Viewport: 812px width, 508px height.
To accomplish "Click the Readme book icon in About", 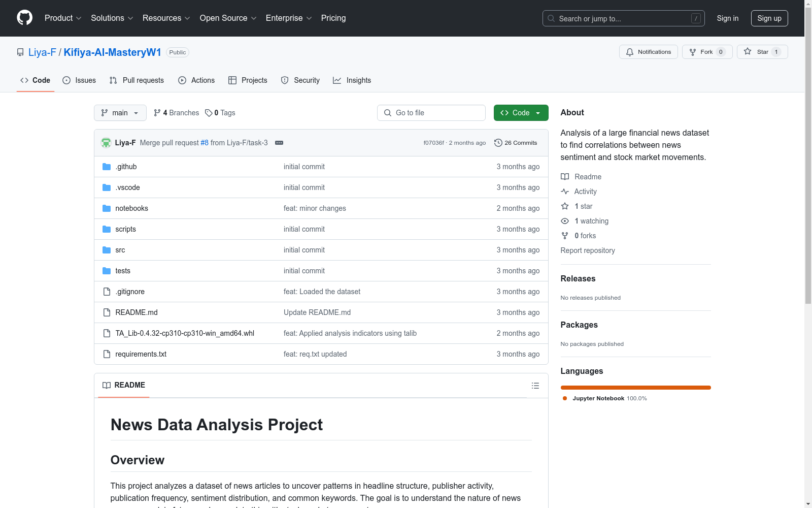I will 565,177.
